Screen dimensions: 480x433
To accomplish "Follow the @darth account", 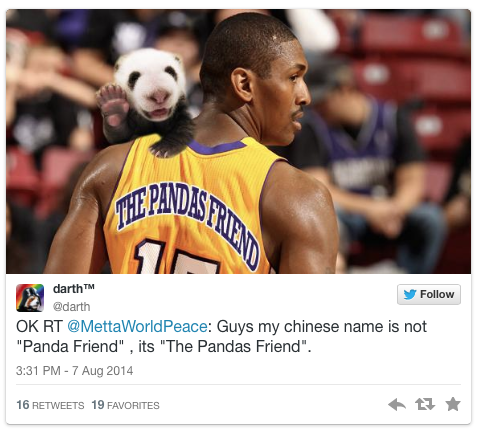I will 429,295.
